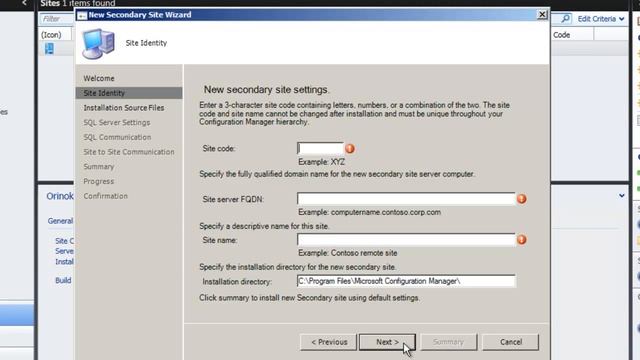Click the warning icon beside Site name

[522, 240]
